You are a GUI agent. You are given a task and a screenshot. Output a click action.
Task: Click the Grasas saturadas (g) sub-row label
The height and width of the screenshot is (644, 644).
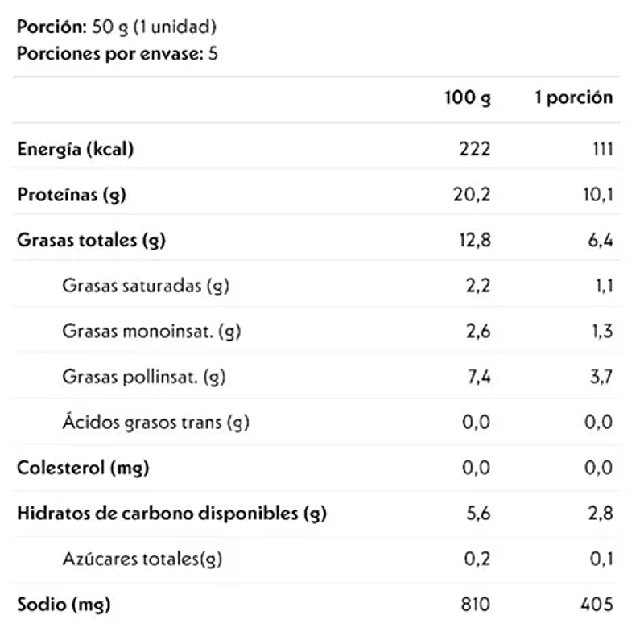coord(145,285)
